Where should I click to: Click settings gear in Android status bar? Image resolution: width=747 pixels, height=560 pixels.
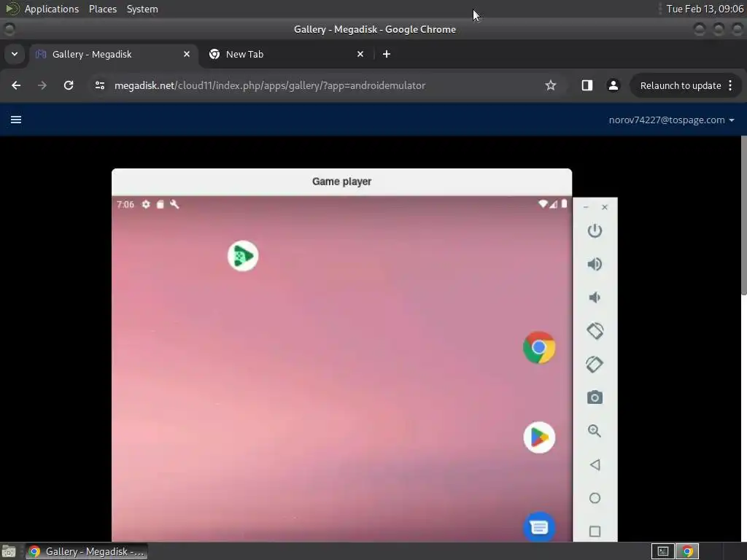(146, 204)
